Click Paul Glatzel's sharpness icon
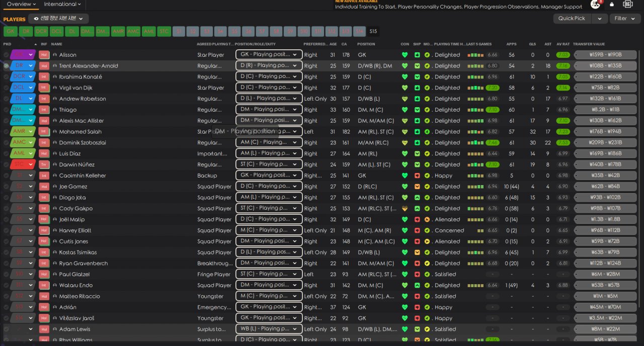The height and width of the screenshot is (346, 644). 417,275
